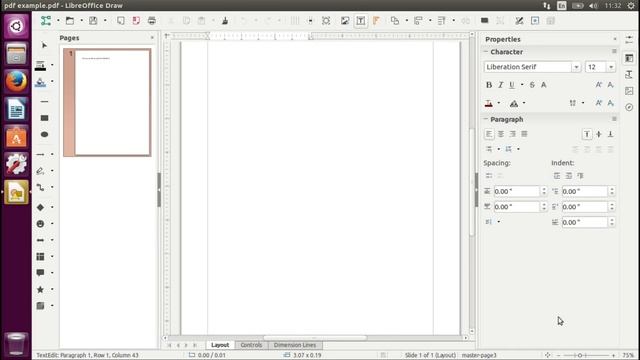Image resolution: width=640 pixels, height=360 pixels.
Task: Select the Flowchart shapes tool
Action: (40, 256)
